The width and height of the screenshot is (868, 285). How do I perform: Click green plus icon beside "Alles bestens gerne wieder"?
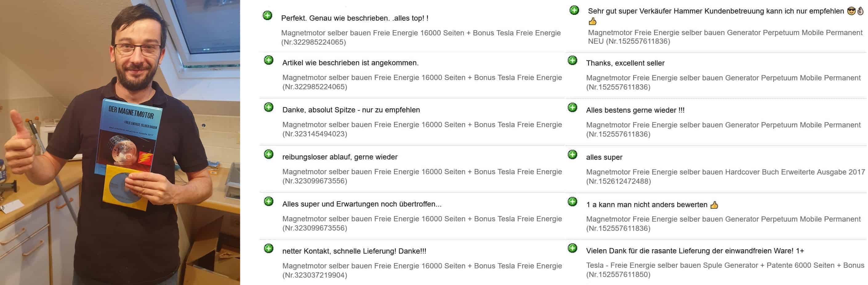[572, 108]
